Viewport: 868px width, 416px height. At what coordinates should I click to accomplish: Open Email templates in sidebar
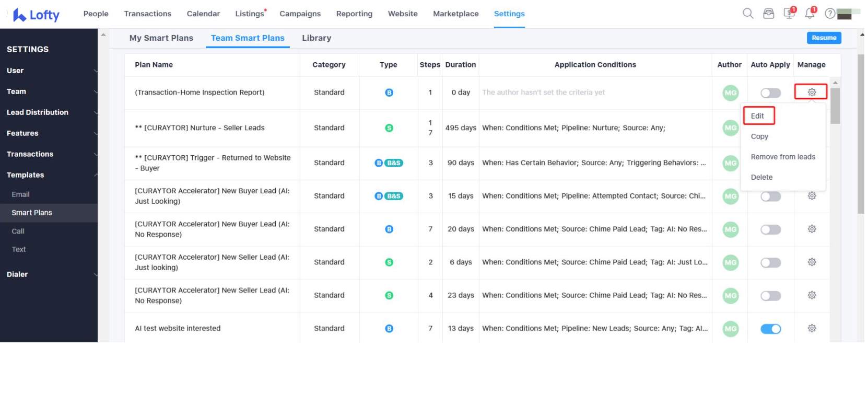click(x=21, y=194)
